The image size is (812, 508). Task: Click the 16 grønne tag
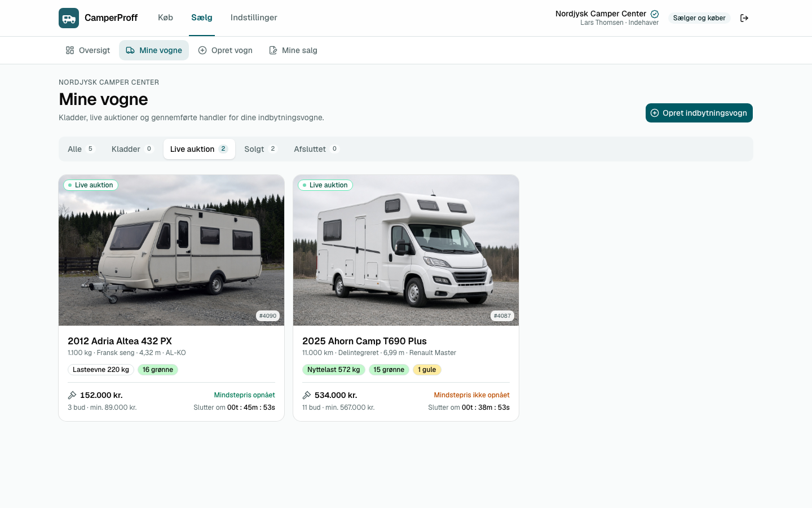point(158,370)
